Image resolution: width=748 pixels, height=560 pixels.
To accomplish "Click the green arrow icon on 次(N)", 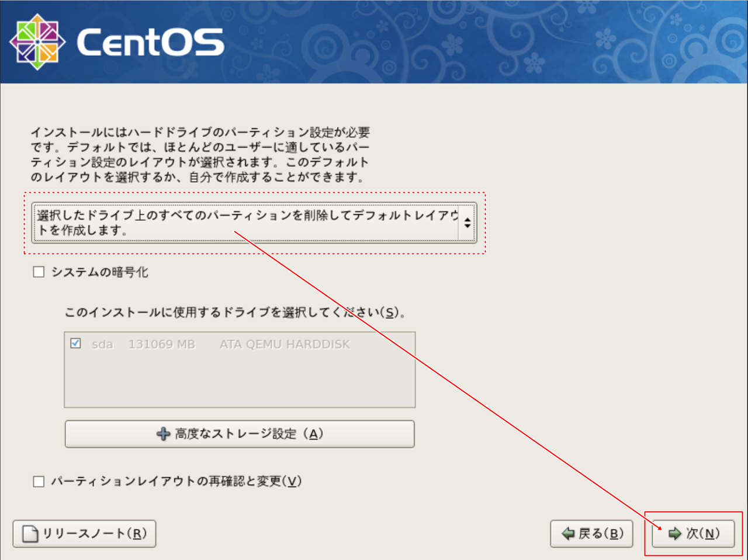I will click(674, 533).
